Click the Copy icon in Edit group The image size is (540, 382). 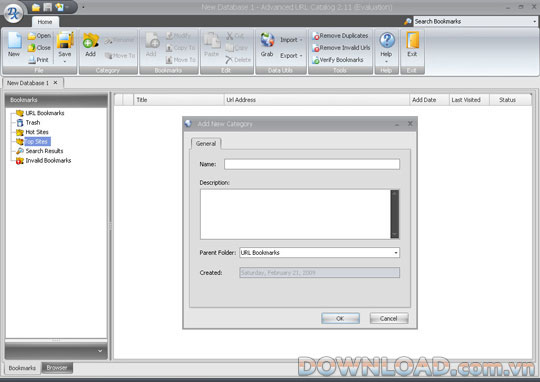230,48
